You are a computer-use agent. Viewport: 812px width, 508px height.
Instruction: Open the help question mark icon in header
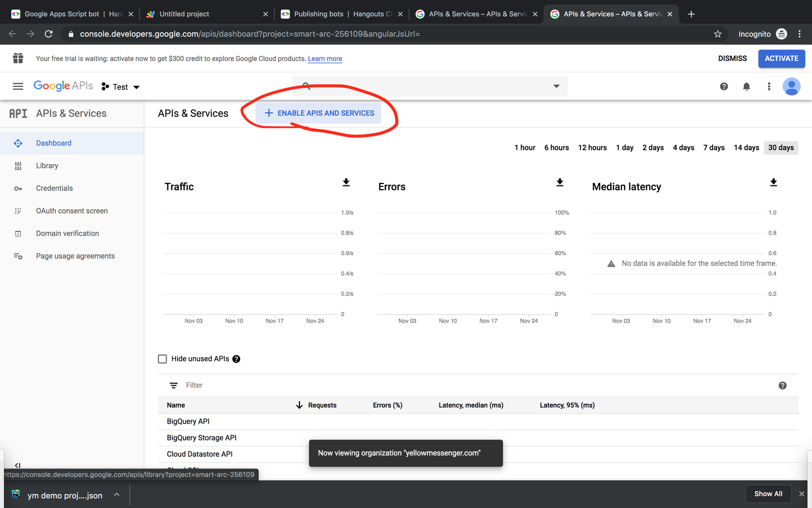[x=724, y=86]
